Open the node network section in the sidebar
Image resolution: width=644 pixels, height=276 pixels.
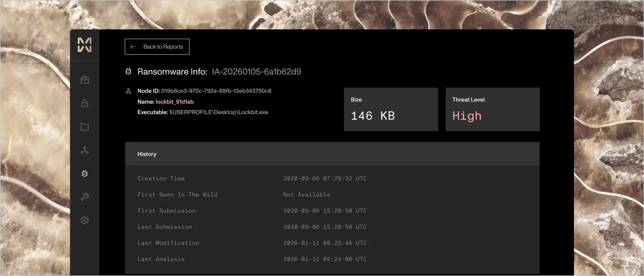coord(85,150)
